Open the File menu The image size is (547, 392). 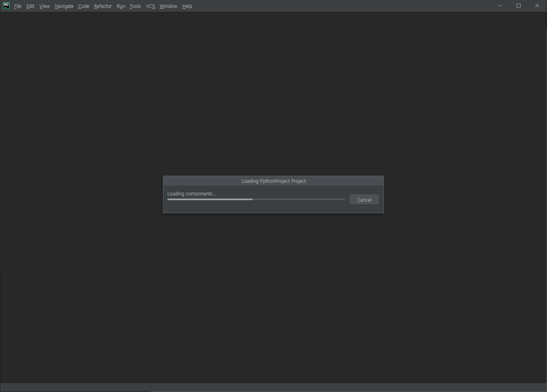click(18, 6)
